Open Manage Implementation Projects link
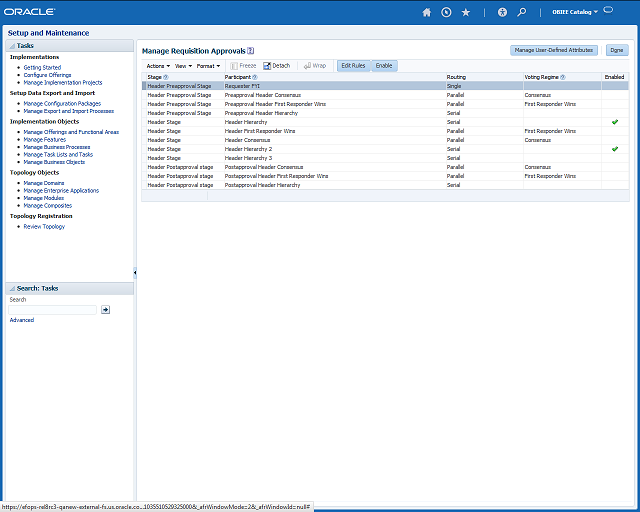This screenshot has height=512, width=640. (63, 82)
